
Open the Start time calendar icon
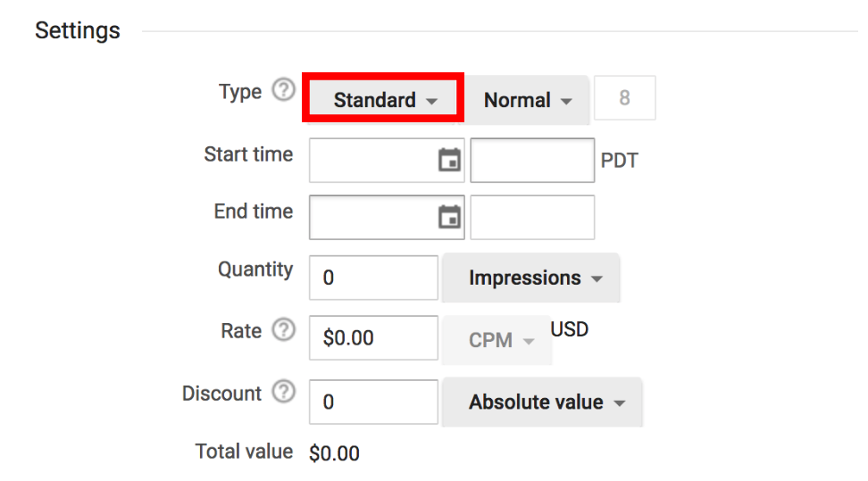coord(449,160)
